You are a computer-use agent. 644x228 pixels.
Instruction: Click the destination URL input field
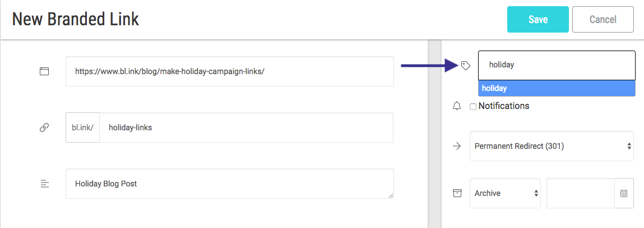pos(230,71)
